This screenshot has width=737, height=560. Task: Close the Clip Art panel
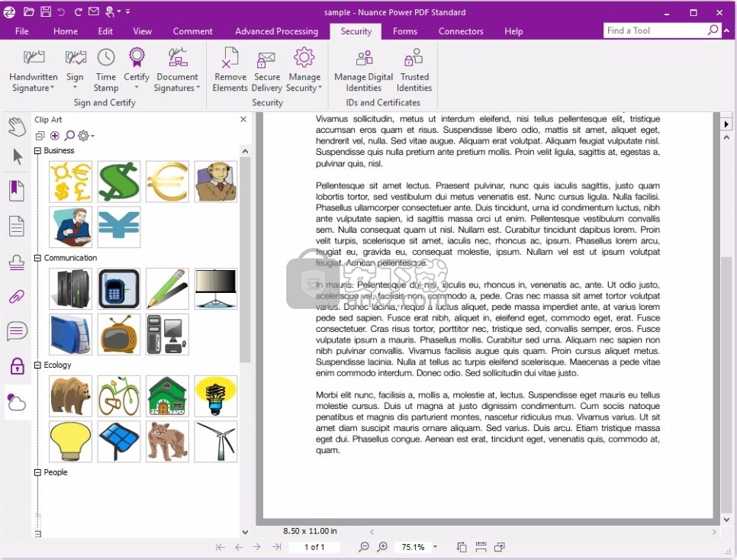coord(243,120)
